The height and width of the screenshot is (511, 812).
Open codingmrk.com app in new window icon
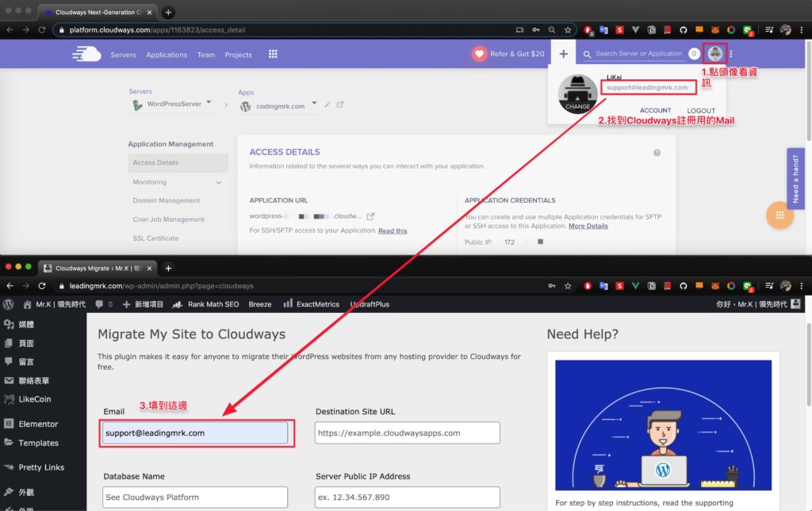click(340, 105)
